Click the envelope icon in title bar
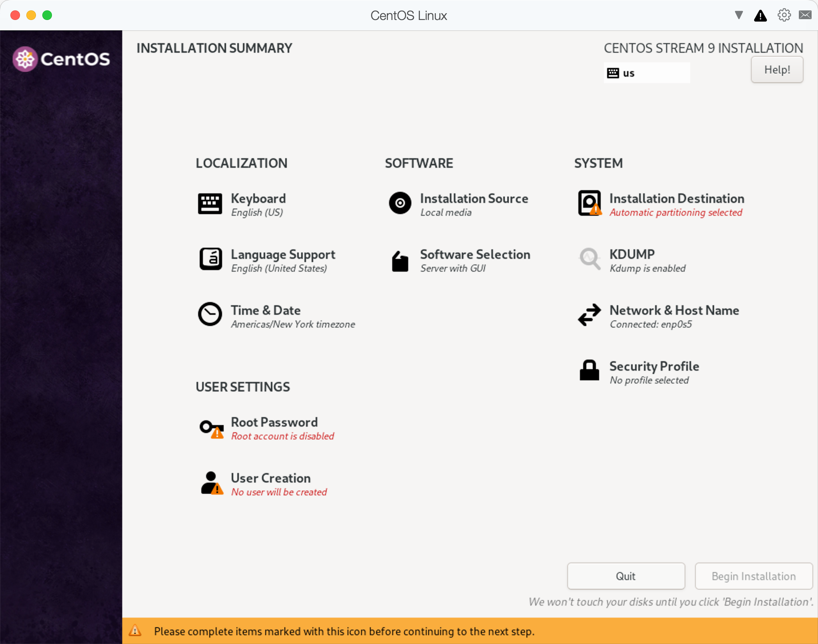This screenshot has width=818, height=644. [805, 15]
